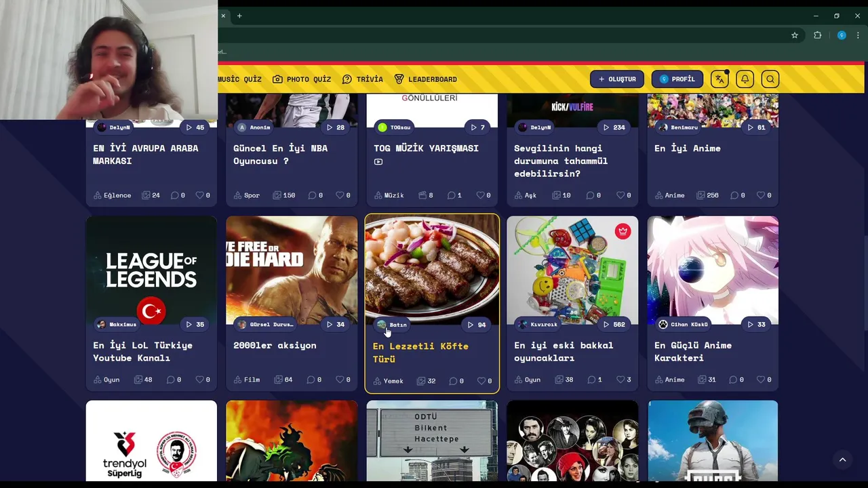
Task: Open the trendyol Süperlig quiz thumbnail
Action: (151, 441)
